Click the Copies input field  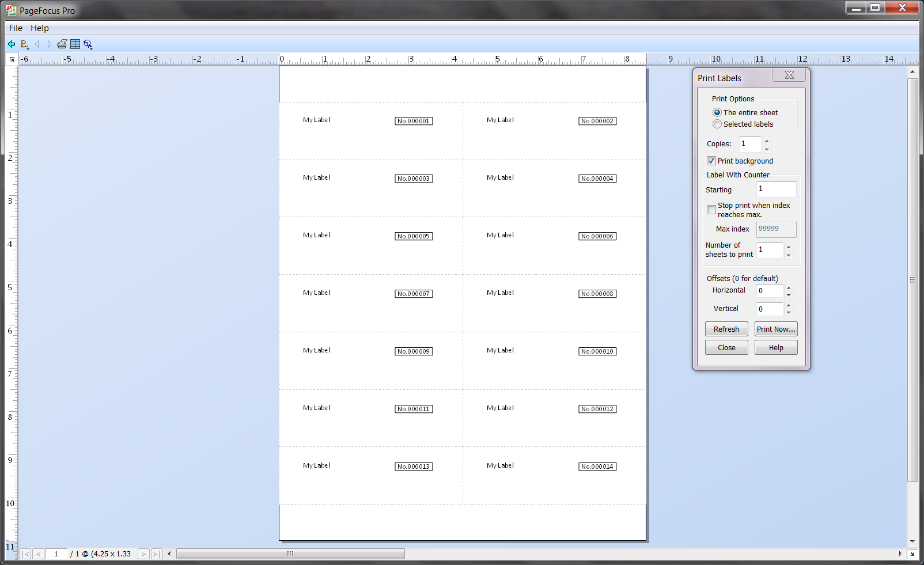point(751,144)
